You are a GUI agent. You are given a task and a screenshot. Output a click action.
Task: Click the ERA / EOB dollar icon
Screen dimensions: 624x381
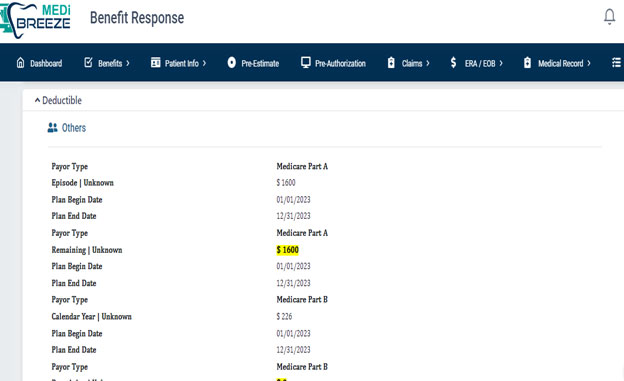[453, 63]
